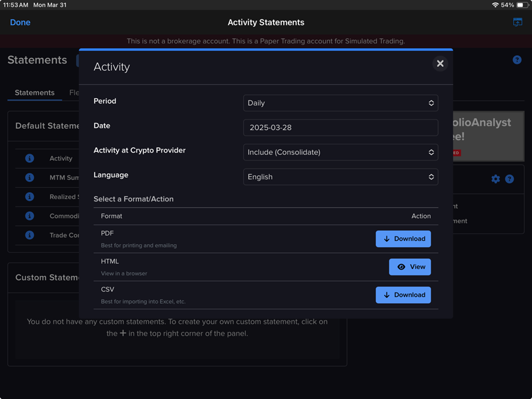Click the statements panel icon in top-right corner

[x=517, y=22]
